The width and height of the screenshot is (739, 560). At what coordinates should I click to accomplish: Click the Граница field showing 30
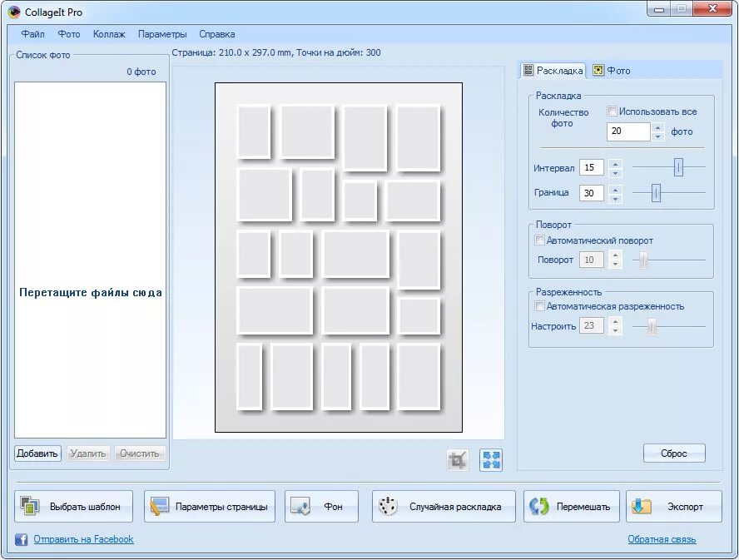[592, 193]
